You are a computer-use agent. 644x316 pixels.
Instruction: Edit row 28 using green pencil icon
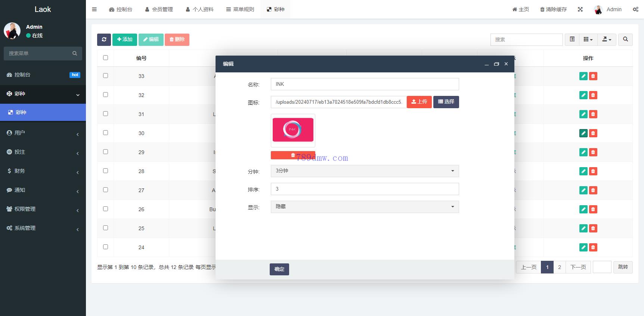pos(583,171)
